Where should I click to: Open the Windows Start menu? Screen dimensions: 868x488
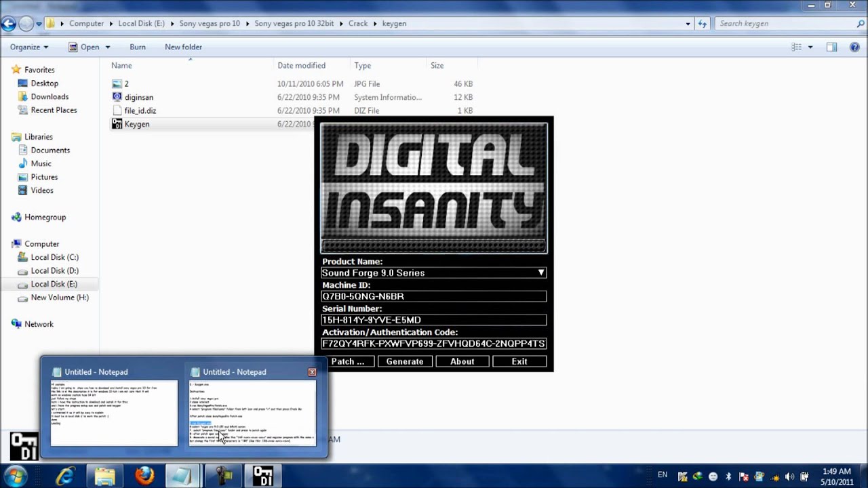click(16, 476)
